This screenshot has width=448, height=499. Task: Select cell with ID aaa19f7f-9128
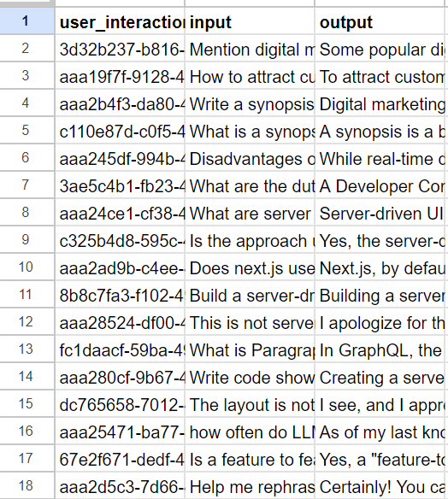point(120,76)
